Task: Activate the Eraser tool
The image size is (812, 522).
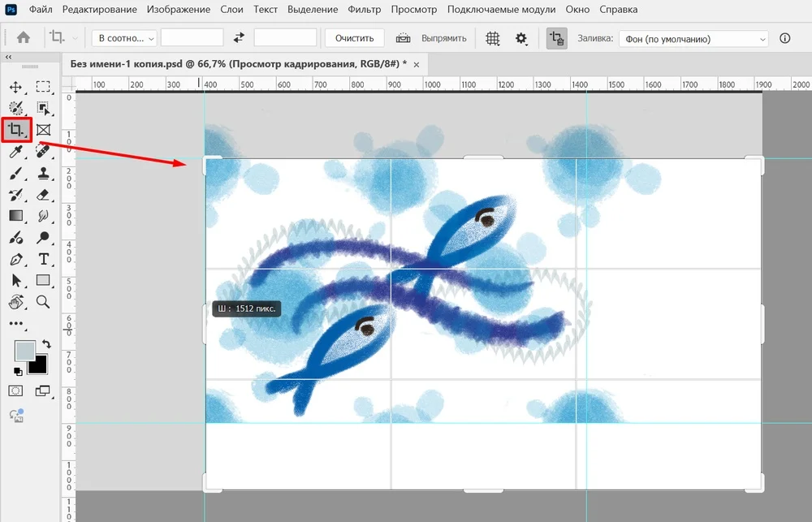Action: coord(43,195)
